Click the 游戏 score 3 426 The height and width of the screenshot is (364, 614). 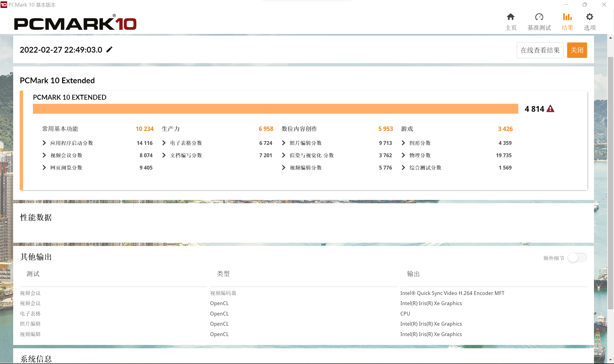(505, 129)
